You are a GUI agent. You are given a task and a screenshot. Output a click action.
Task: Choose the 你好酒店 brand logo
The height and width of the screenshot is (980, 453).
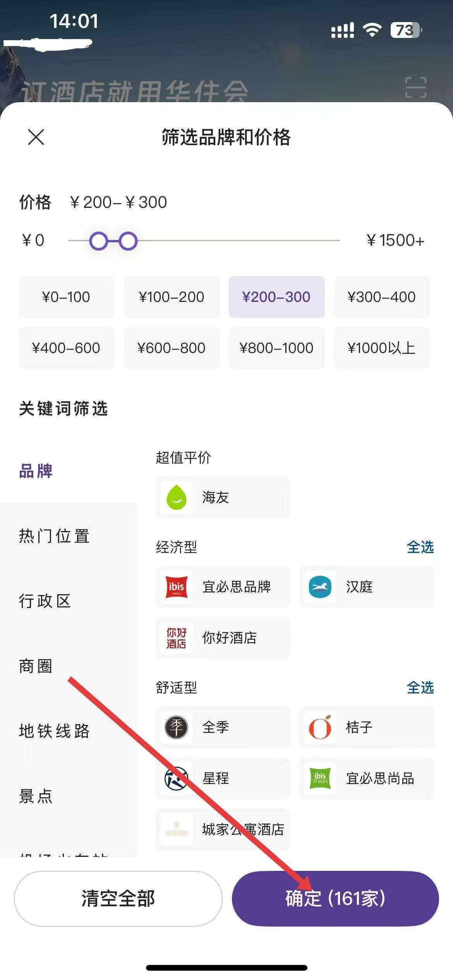point(176,638)
